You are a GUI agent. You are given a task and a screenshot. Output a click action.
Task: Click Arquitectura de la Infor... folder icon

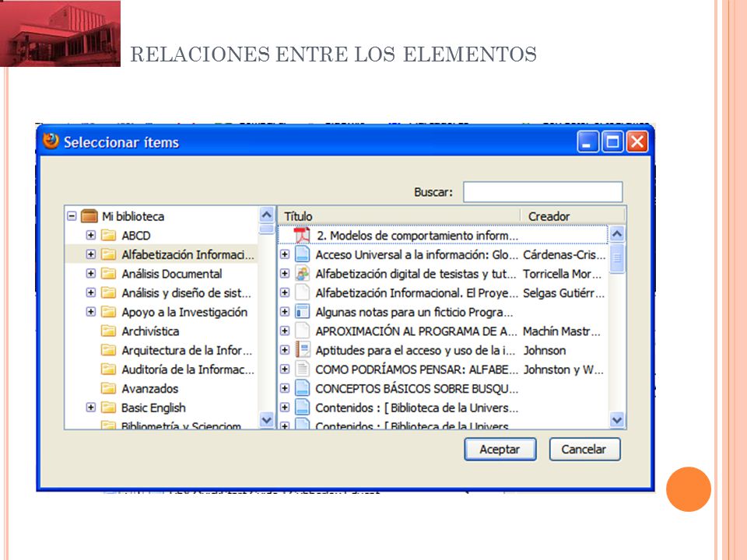(109, 350)
